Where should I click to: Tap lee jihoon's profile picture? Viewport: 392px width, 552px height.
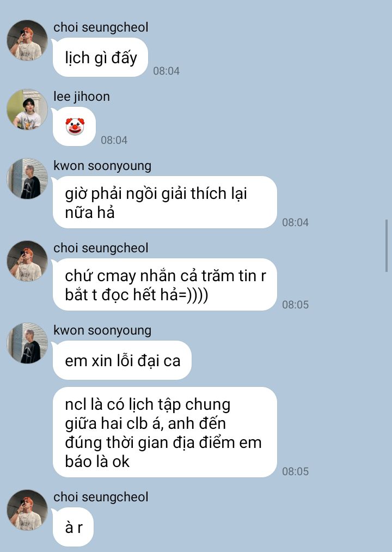tap(27, 110)
